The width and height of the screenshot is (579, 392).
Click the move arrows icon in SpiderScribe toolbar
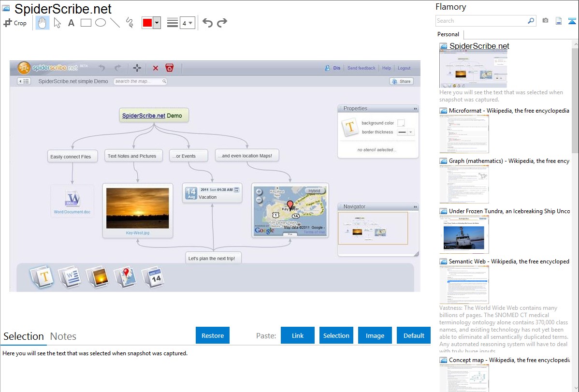137,68
